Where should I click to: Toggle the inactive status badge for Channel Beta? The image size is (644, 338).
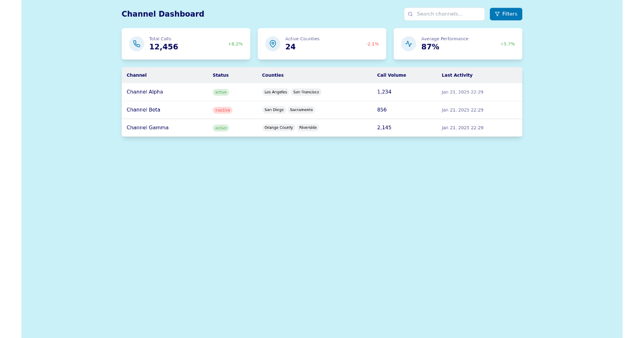(223, 109)
